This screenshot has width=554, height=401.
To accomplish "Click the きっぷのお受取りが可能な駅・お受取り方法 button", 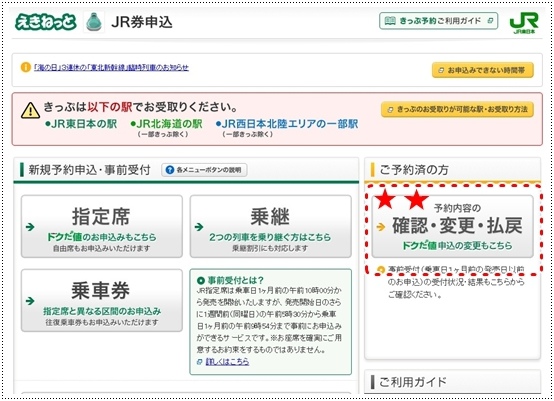I will [457, 110].
